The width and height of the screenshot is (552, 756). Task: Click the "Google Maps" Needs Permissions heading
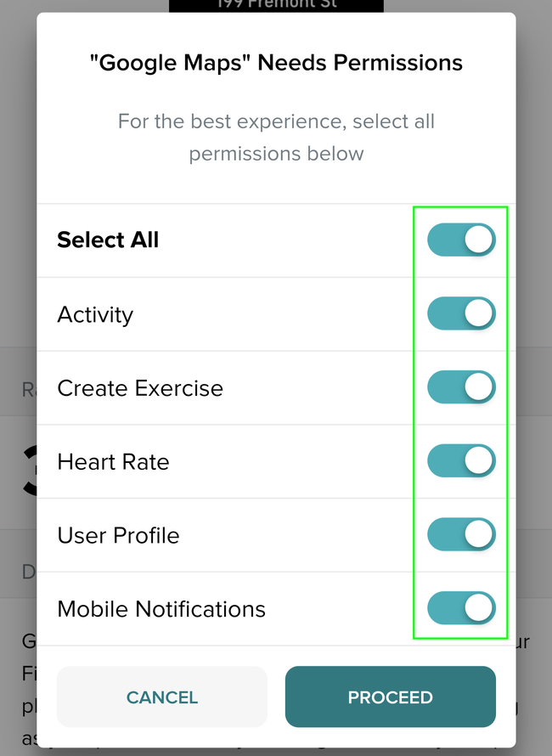pos(276,63)
